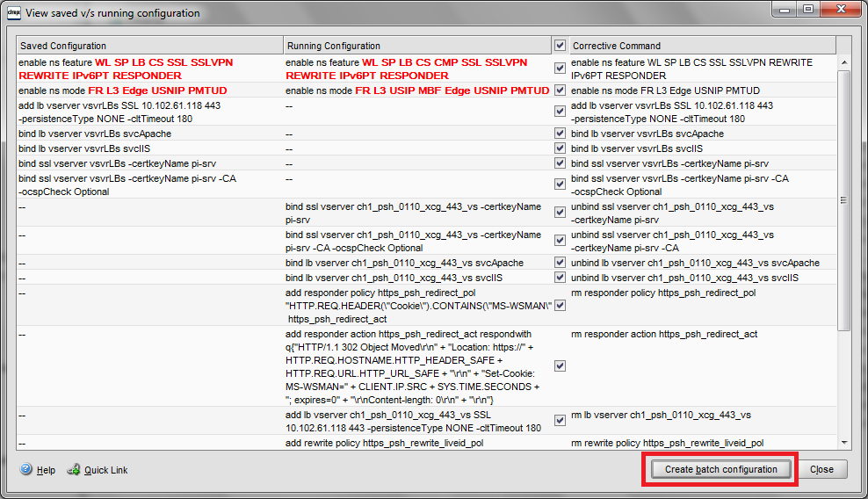Open the Quick Link link
The height and width of the screenshot is (499, 868).
[x=105, y=471]
